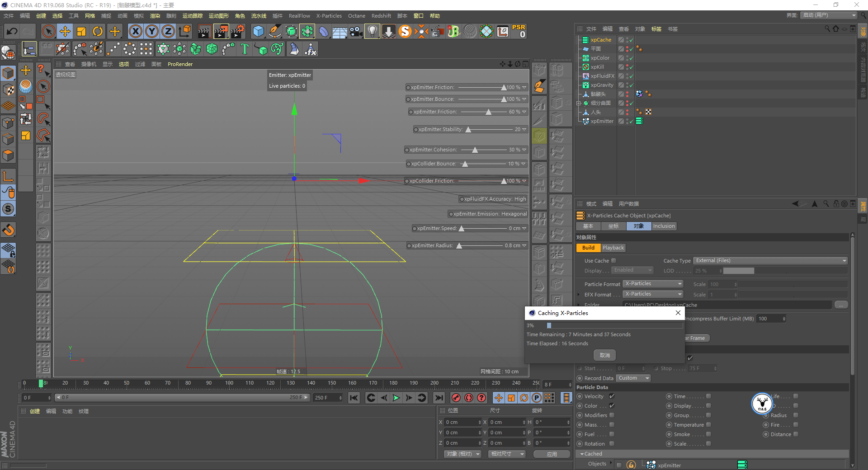868x470 pixels.
Task: Click the go to end frame icon
Action: click(439, 398)
